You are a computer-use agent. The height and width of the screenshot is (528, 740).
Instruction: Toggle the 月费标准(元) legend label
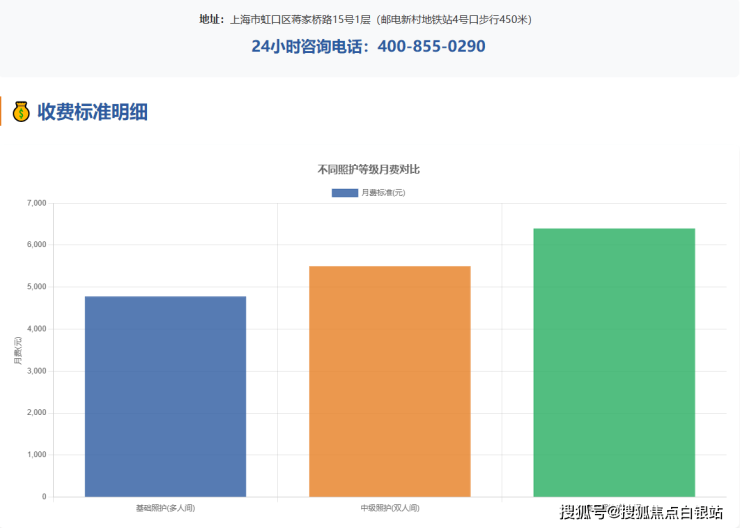tap(383, 192)
